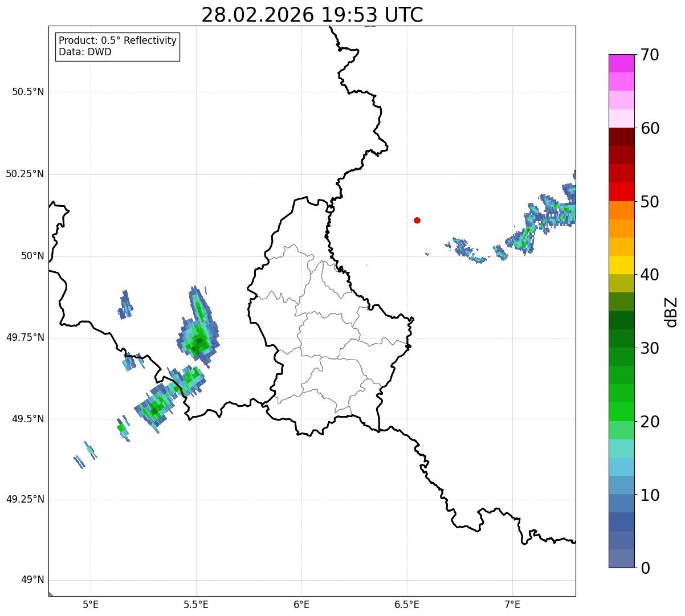Click the 5°E longitude label

pos(91,604)
